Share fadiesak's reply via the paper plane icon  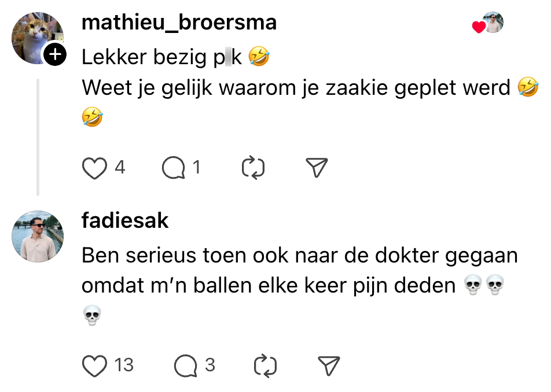click(x=329, y=366)
